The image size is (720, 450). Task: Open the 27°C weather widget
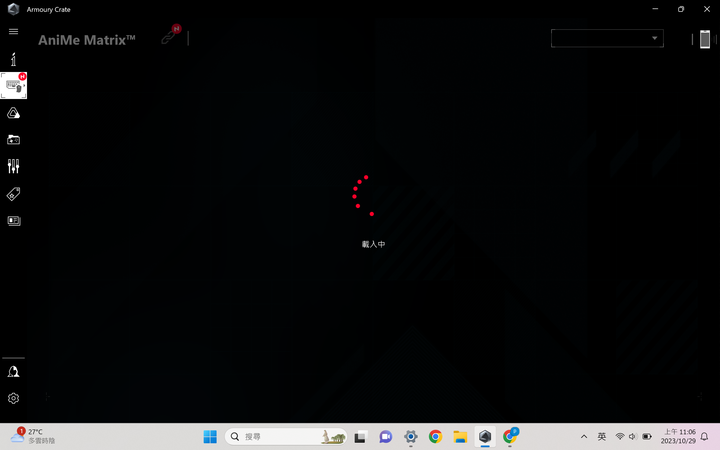33,436
